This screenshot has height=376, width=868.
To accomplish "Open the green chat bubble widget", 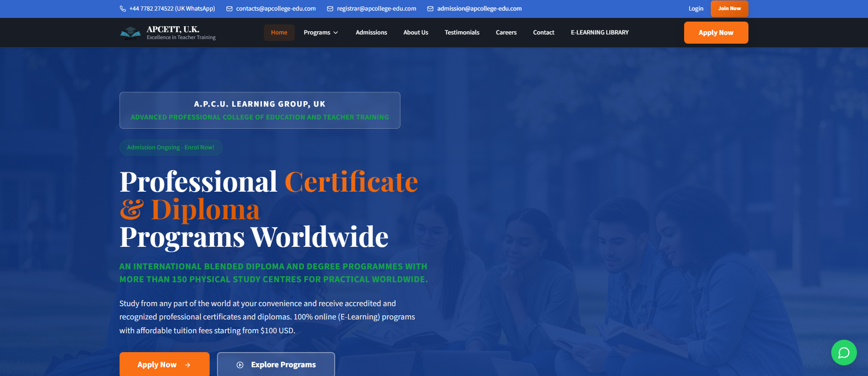I will click(844, 353).
